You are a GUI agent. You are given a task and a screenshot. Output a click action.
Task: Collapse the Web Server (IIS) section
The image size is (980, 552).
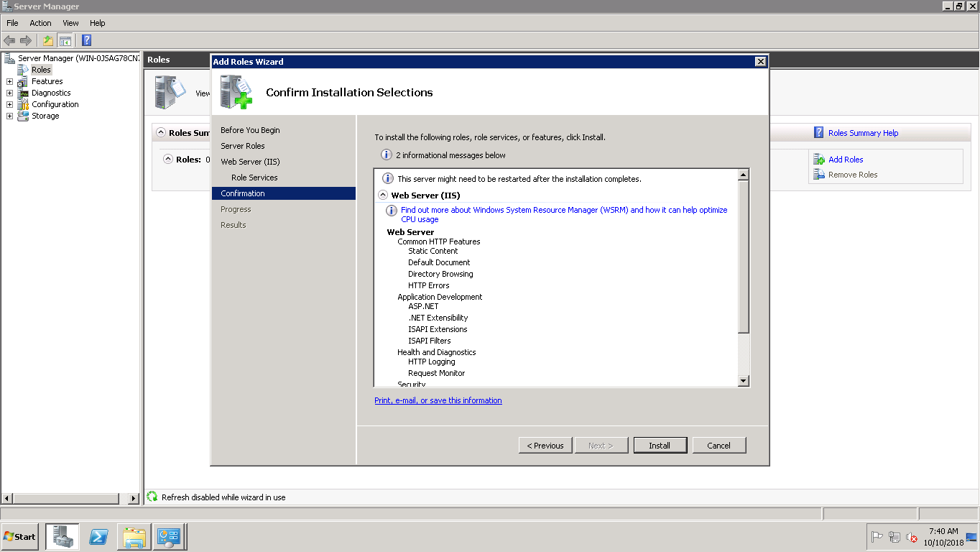click(x=383, y=195)
